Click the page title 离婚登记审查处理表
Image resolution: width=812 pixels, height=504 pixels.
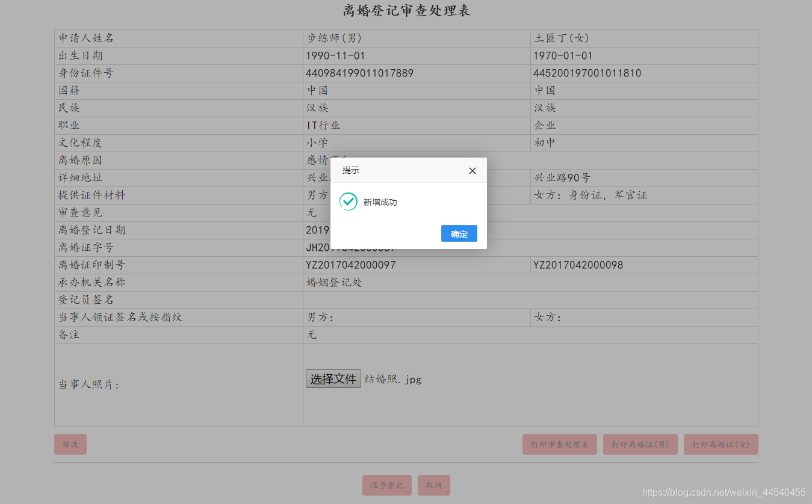tap(406, 11)
